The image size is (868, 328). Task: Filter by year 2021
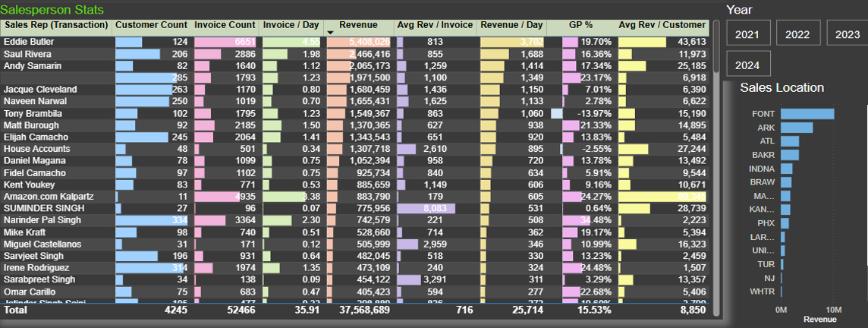[x=748, y=33]
